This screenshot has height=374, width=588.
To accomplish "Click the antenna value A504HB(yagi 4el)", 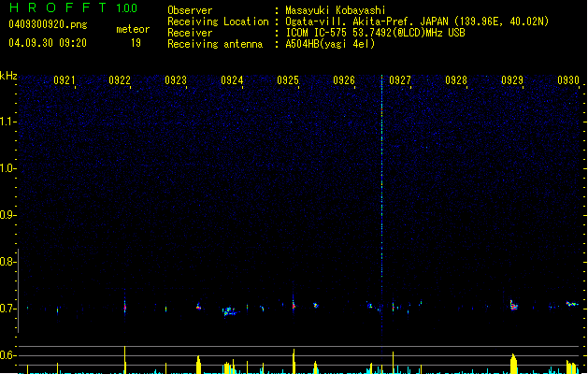I will pos(330,44).
